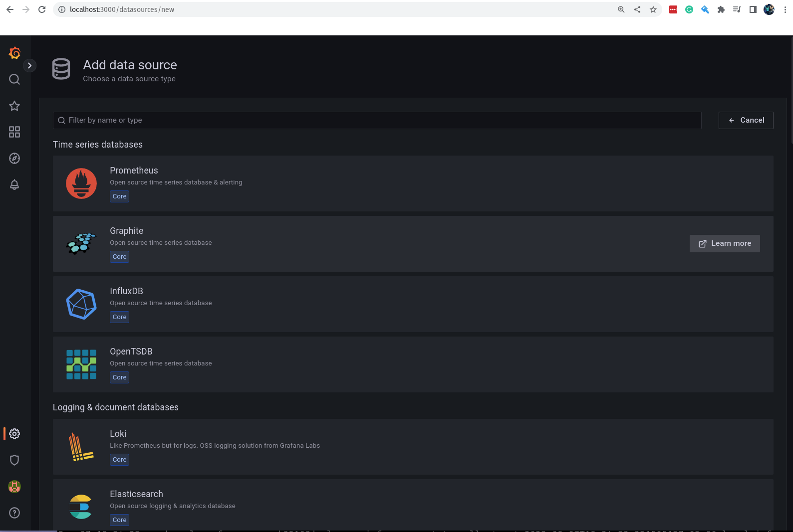Choose the Loki data source title

[x=118, y=434]
